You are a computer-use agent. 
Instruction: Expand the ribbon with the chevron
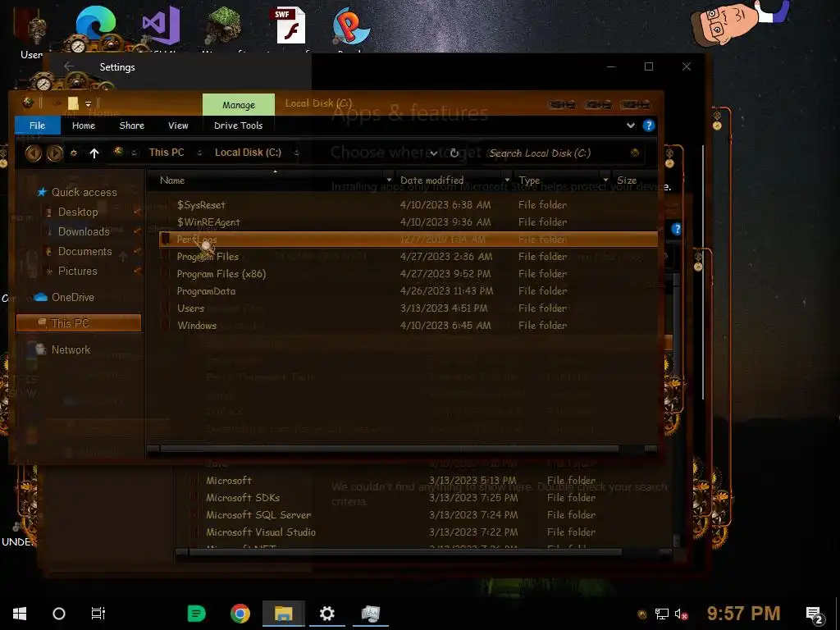[x=631, y=126]
